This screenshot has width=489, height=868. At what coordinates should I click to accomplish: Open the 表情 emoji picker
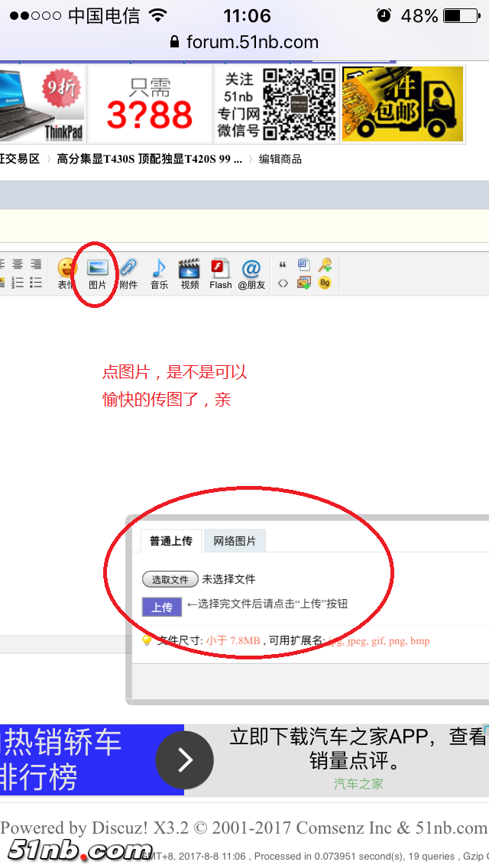point(67,273)
